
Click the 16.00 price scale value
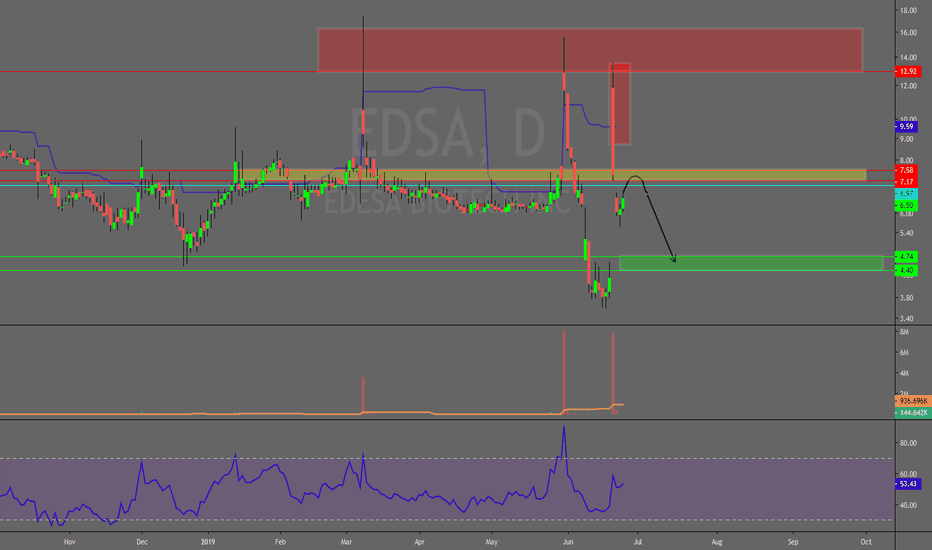click(x=908, y=33)
